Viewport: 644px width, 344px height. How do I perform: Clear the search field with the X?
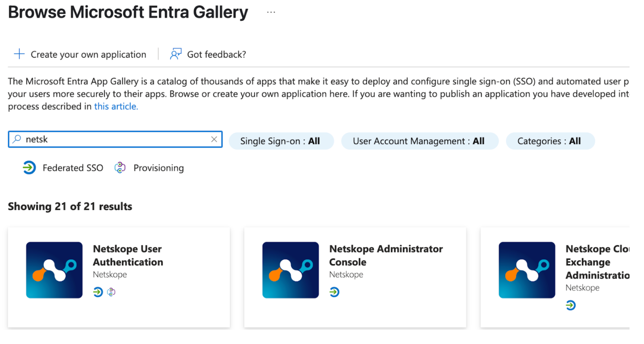[x=214, y=139]
